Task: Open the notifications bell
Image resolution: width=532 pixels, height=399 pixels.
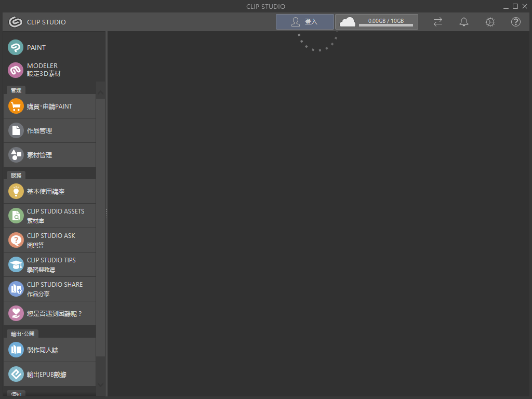Action: (x=463, y=22)
